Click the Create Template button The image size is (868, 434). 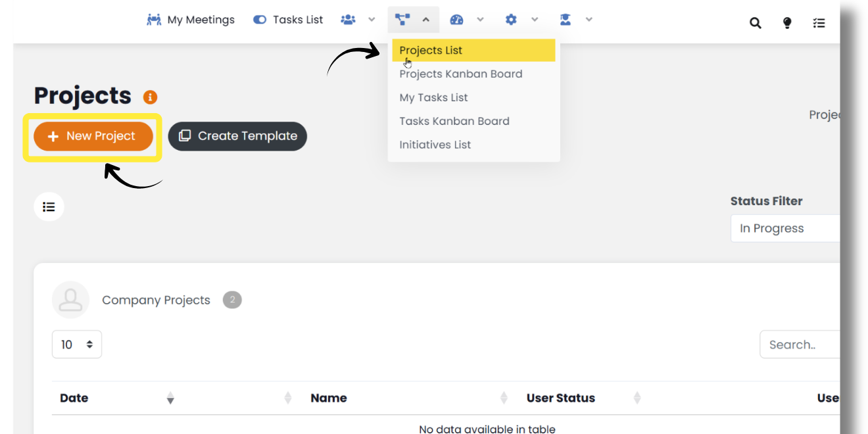[x=237, y=136]
